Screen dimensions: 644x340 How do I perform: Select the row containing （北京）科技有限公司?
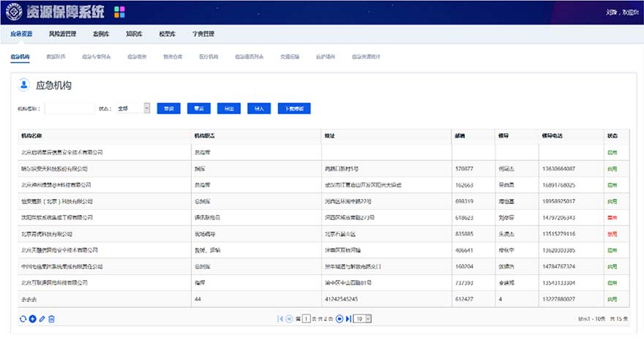click(x=323, y=201)
